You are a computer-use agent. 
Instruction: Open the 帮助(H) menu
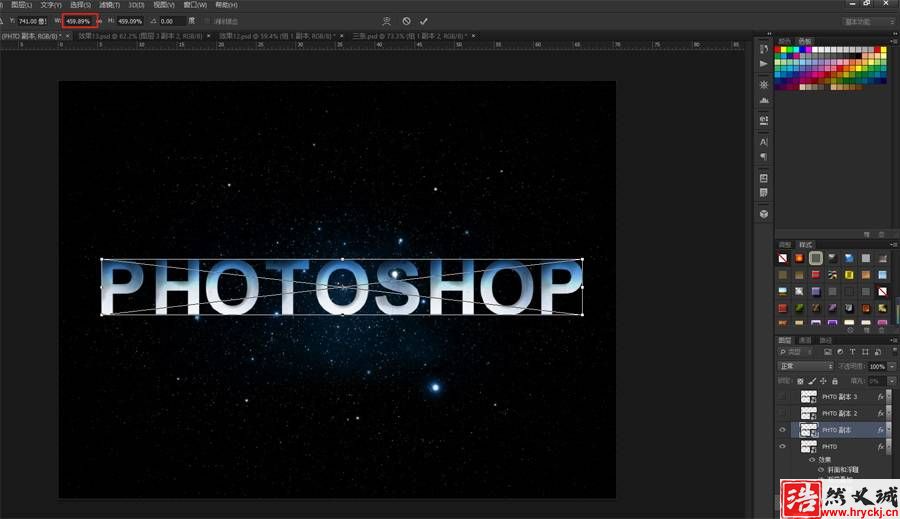pyautogui.click(x=226, y=5)
